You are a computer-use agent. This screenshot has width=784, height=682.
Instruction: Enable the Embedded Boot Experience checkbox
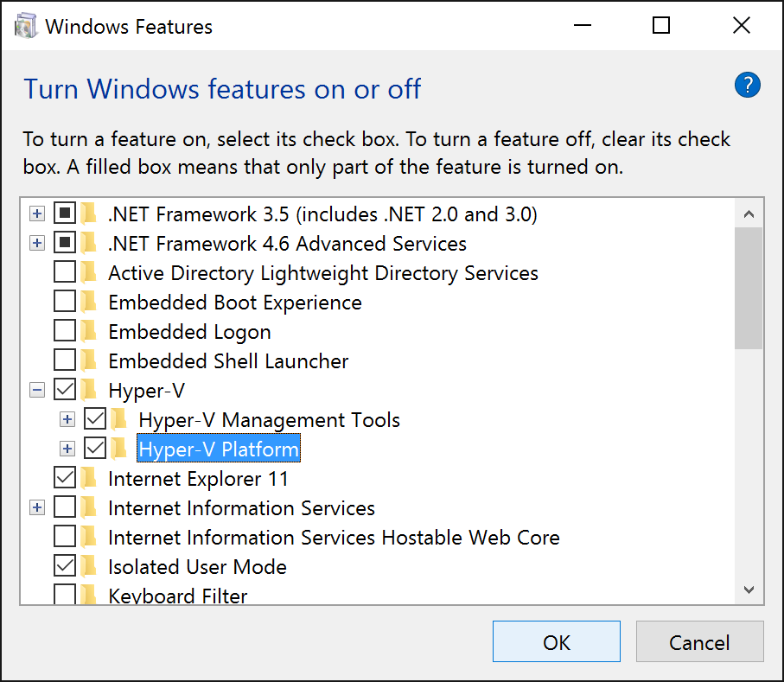tap(65, 302)
